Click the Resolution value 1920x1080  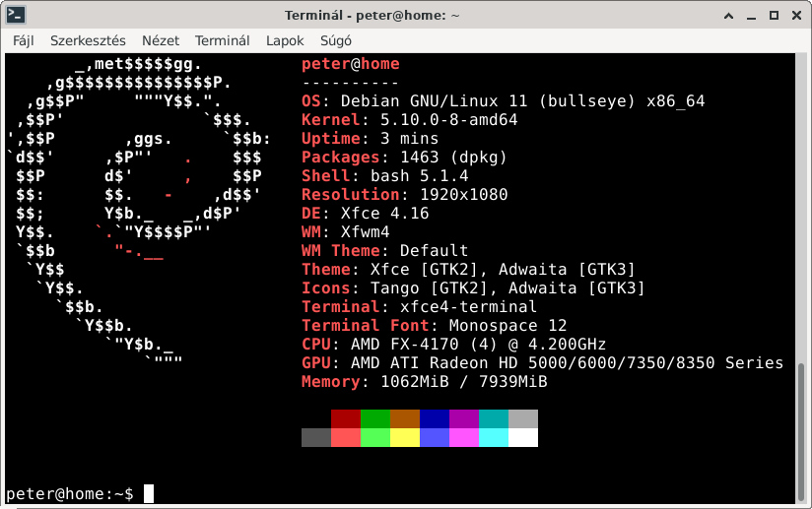[x=463, y=194]
